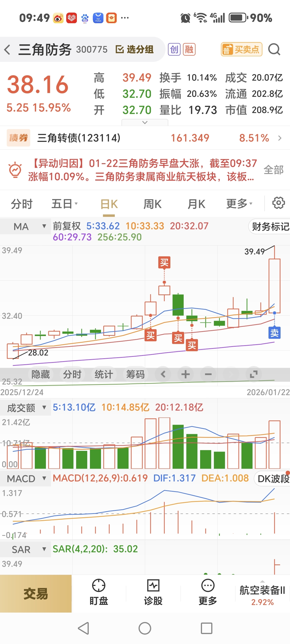Go back with the top-left arrow
The width and height of the screenshot is (290, 644).
(7, 50)
